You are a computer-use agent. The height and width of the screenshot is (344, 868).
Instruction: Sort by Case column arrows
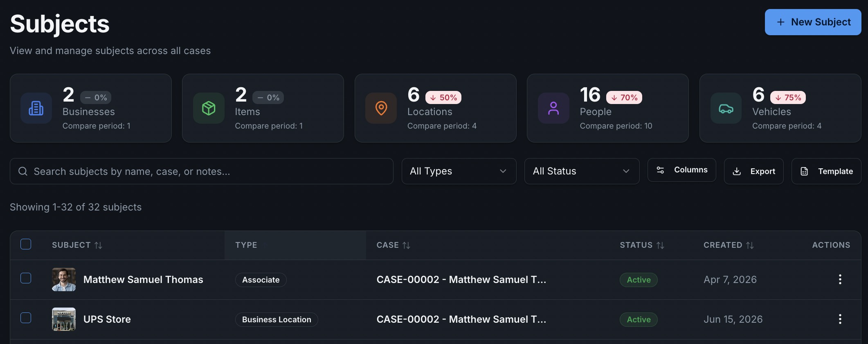pos(406,245)
